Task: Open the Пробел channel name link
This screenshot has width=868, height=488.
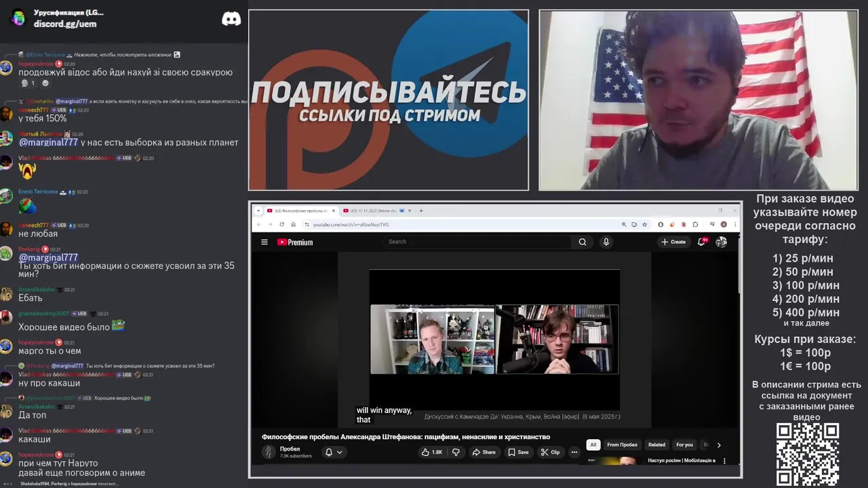Action: coord(290,449)
